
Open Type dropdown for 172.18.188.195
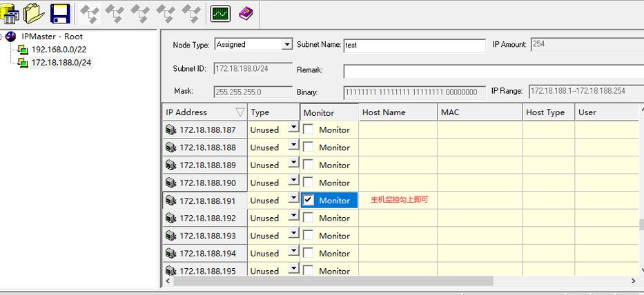click(293, 269)
